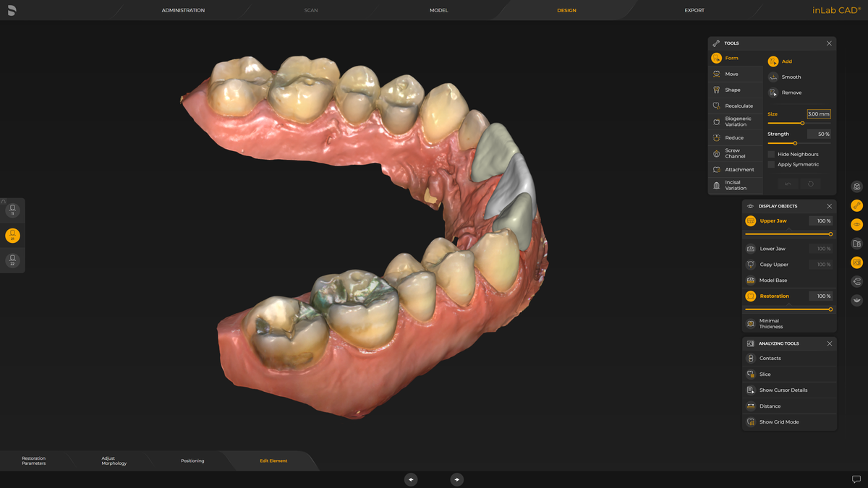Toggle Lower Jaw visibility
868x488 pixels.
click(x=751, y=249)
